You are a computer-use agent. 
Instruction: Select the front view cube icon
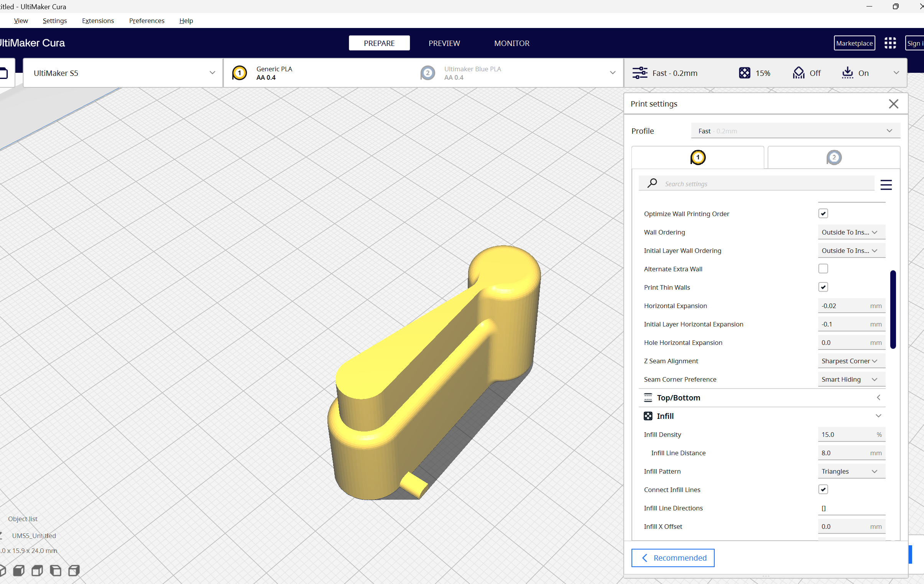pos(18,571)
